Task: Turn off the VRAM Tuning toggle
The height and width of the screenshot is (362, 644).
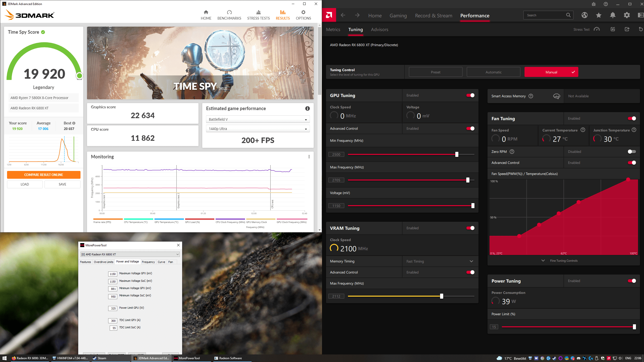Action: (470, 228)
